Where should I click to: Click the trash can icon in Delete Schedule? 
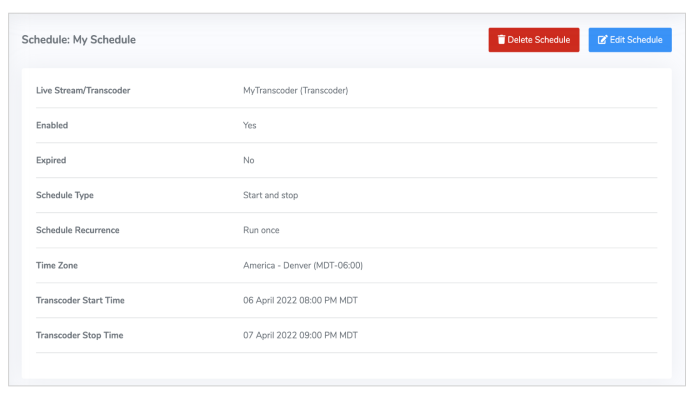[501, 40]
